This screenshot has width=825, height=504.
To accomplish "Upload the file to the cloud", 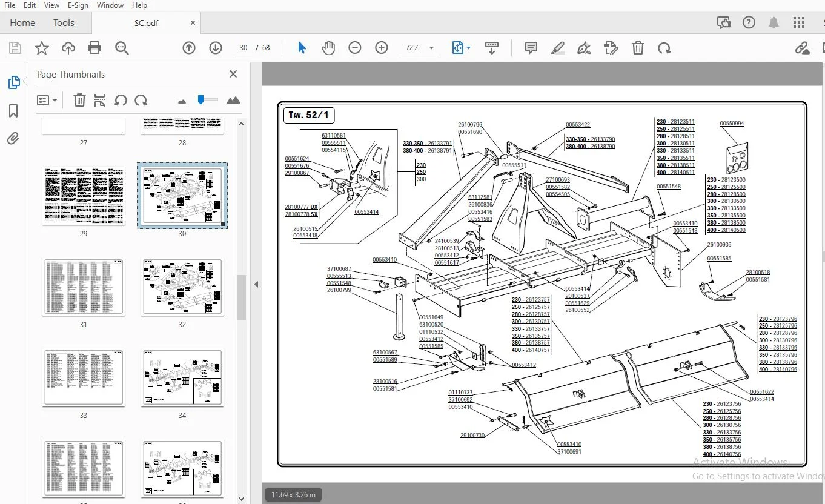I will [68, 48].
